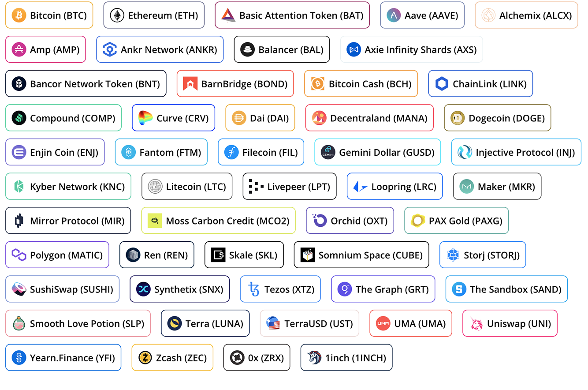Click the Uniswap pink unicorn icon
This screenshot has height=390, width=588.
coord(476,324)
